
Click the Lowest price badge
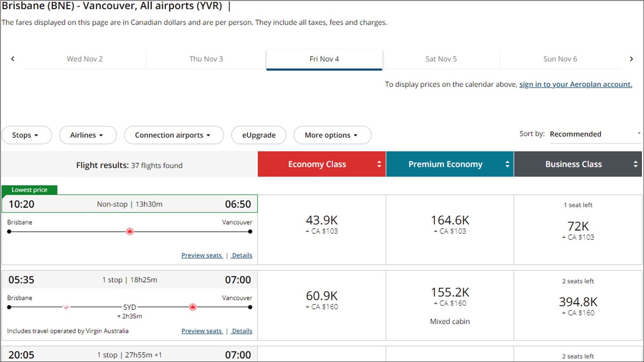[x=29, y=190]
